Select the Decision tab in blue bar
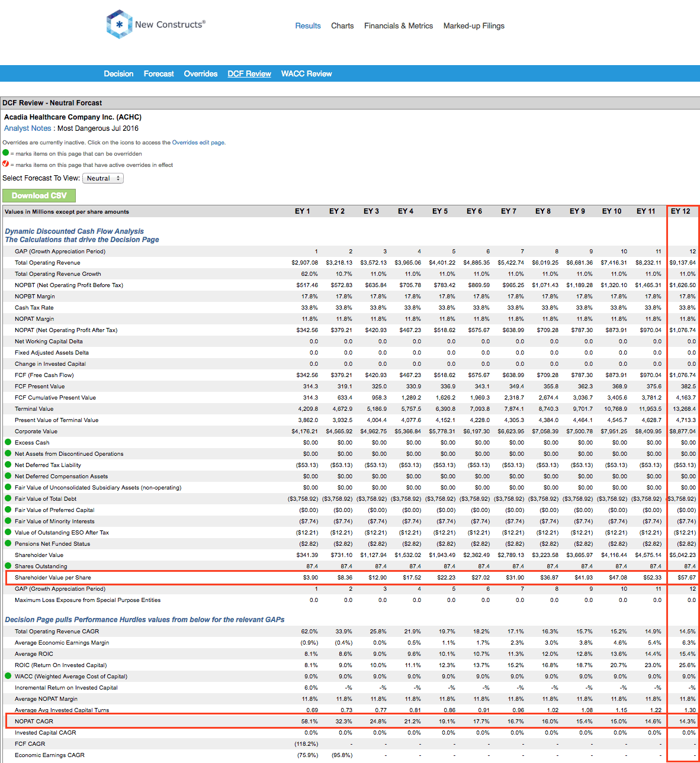The image size is (700, 763). click(x=118, y=74)
